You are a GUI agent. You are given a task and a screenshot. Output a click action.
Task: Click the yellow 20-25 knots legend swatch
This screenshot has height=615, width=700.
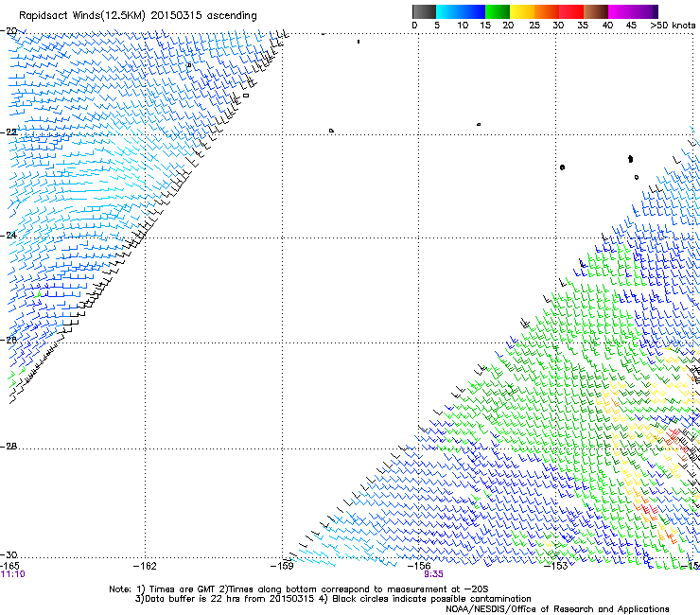coord(522,11)
